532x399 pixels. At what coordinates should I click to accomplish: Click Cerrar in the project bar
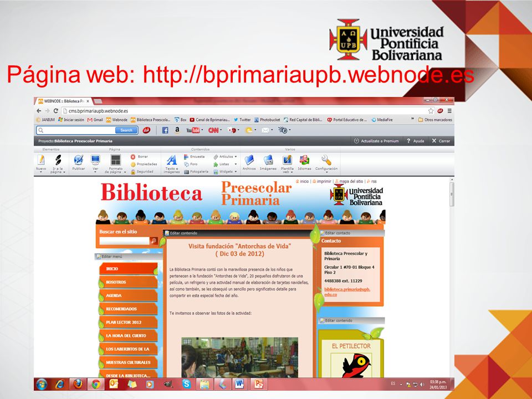[441, 141]
